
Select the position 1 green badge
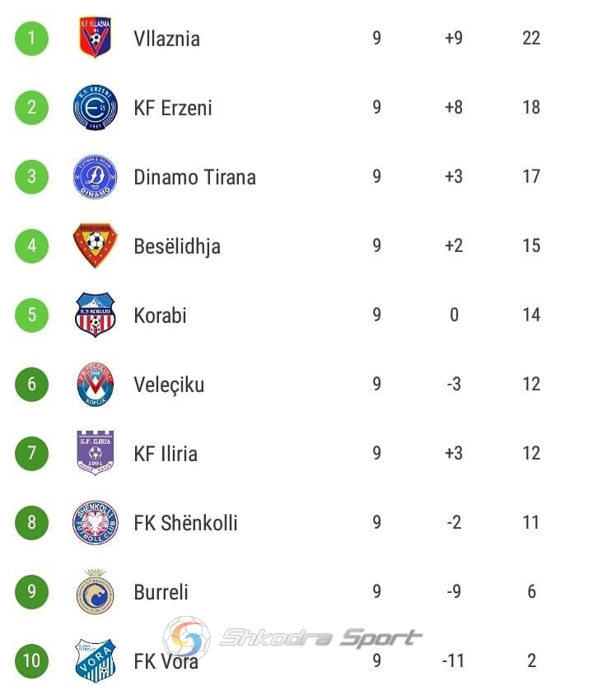click(x=31, y=38)
